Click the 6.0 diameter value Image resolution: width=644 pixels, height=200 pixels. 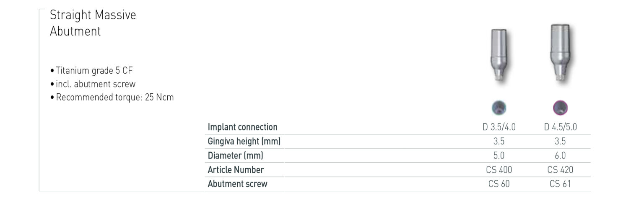tap(560, 156)
